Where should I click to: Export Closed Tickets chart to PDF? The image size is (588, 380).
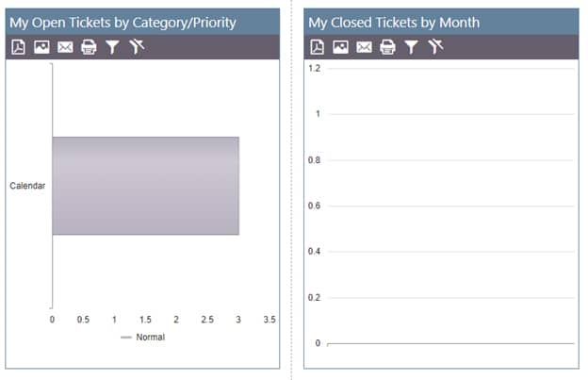tap(317, 47)
